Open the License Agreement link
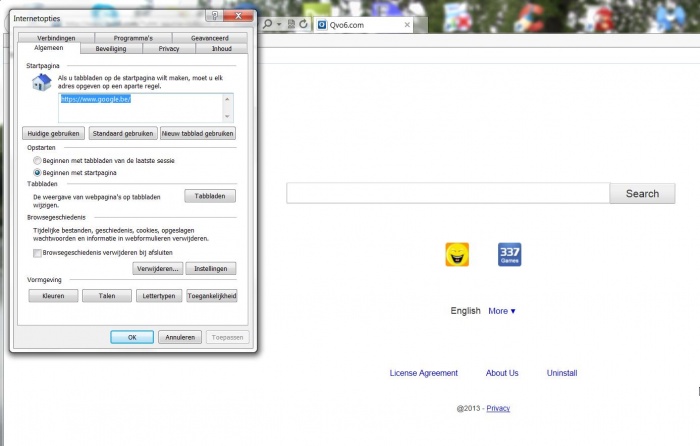This screenshot has width=700, height=446. [424, 373]
